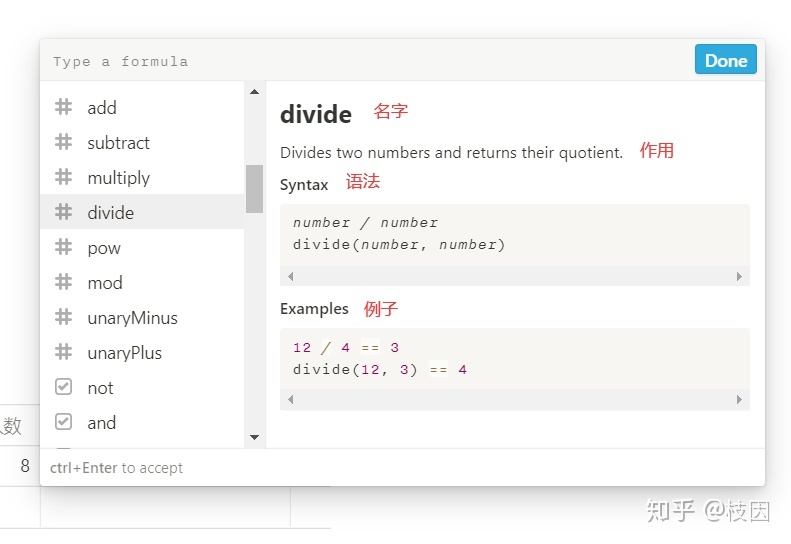This screenshot has width=791, height=544.
Task: Choose the and function
Action: pos(142,422)
